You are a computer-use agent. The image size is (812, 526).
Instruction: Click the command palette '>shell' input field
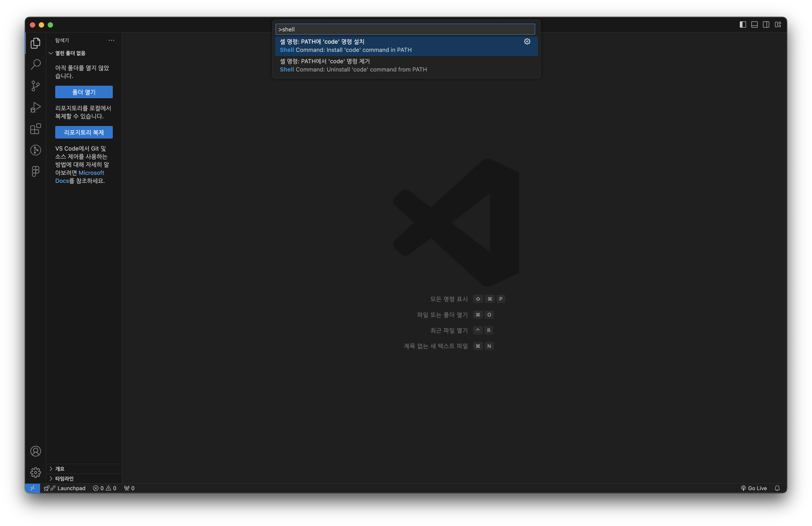coord(405,29)
